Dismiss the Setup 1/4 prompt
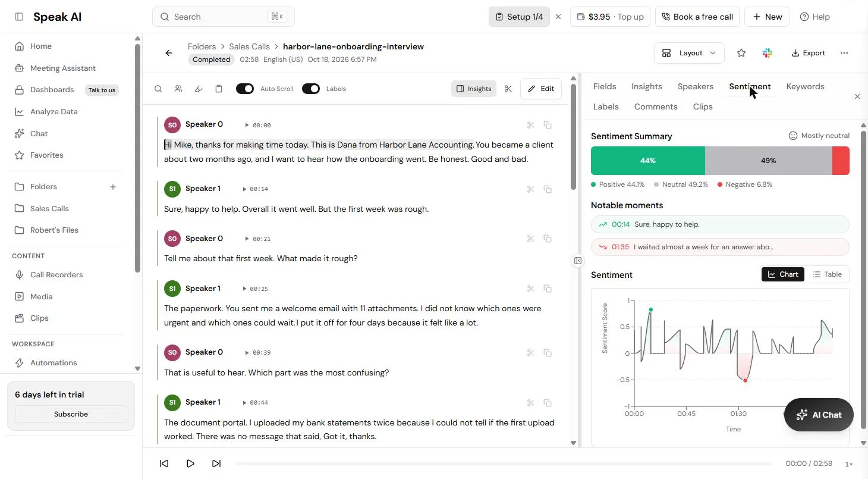868x479 pixels. (558, 17)
